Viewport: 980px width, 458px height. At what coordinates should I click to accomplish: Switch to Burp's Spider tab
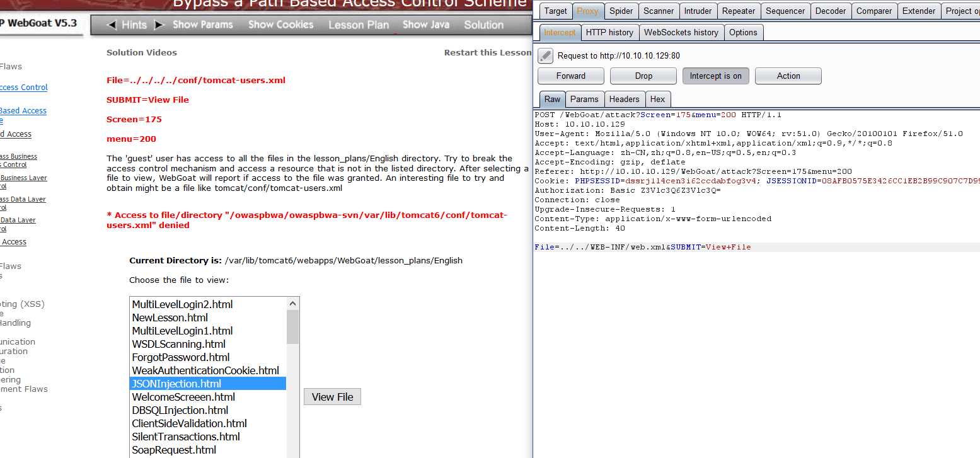621,11
